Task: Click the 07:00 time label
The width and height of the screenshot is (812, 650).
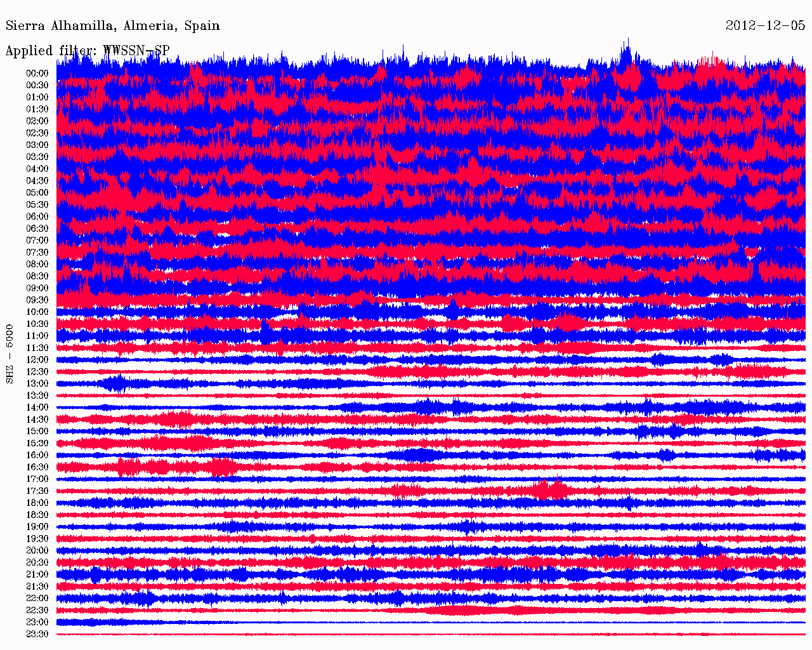Action: pyautogui.click(x=37, y=241)
